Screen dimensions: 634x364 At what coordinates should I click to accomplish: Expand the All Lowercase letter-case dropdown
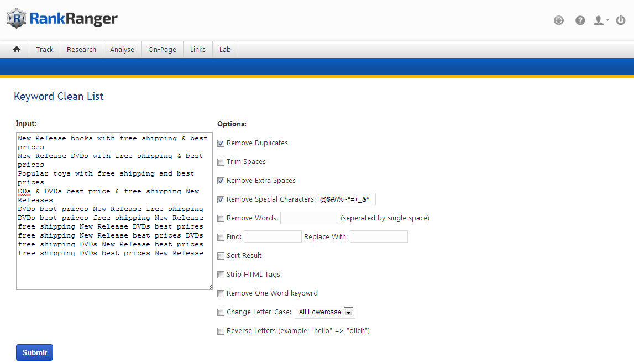[x=324, y=312]
